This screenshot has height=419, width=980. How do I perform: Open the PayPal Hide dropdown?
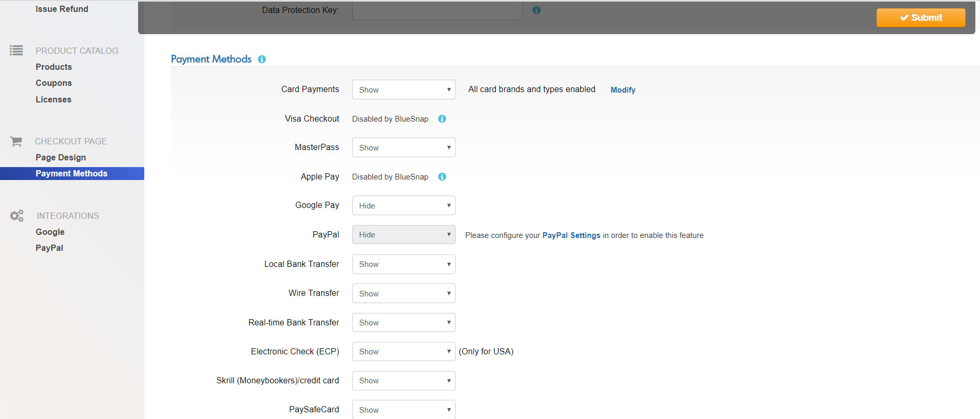click(x=404, y=234)
